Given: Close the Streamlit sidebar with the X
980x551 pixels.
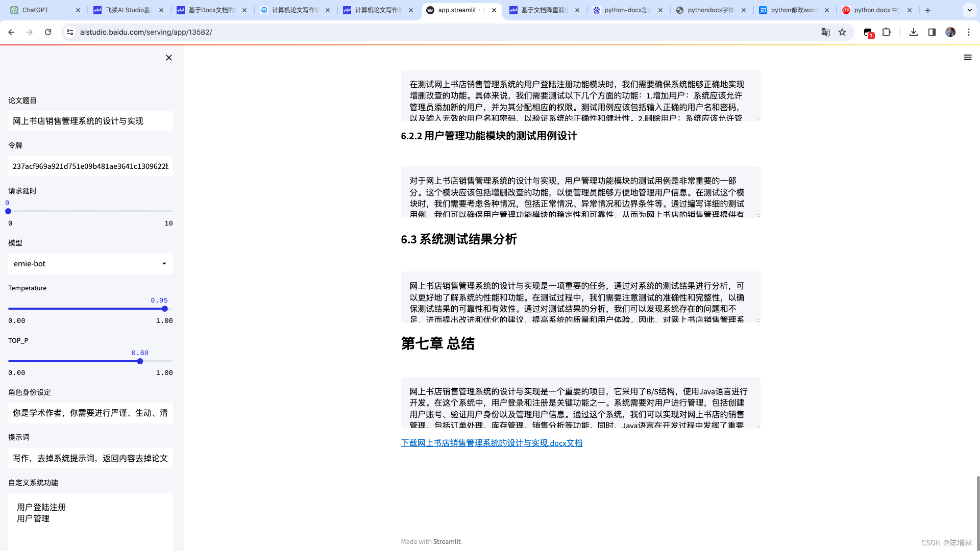Looking at the screenshot, I should click(168, 58).
